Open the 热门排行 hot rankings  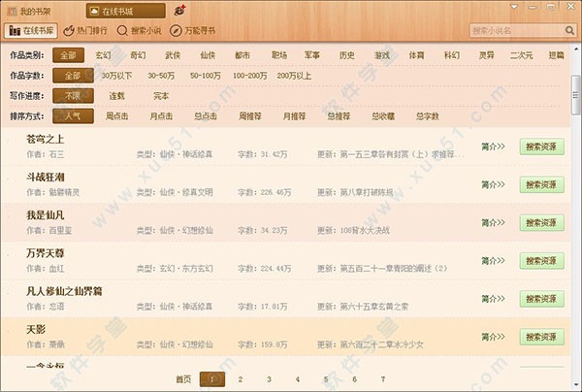tap(85, 30)
